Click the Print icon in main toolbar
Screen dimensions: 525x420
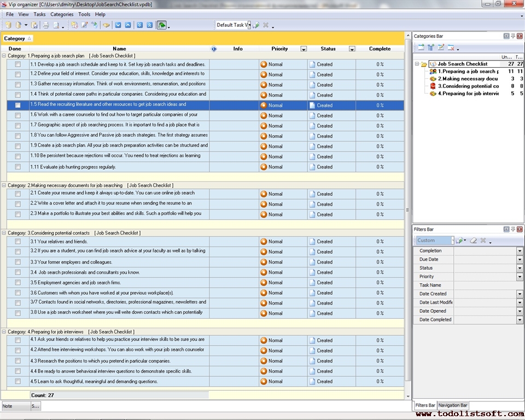click(46, 25)
